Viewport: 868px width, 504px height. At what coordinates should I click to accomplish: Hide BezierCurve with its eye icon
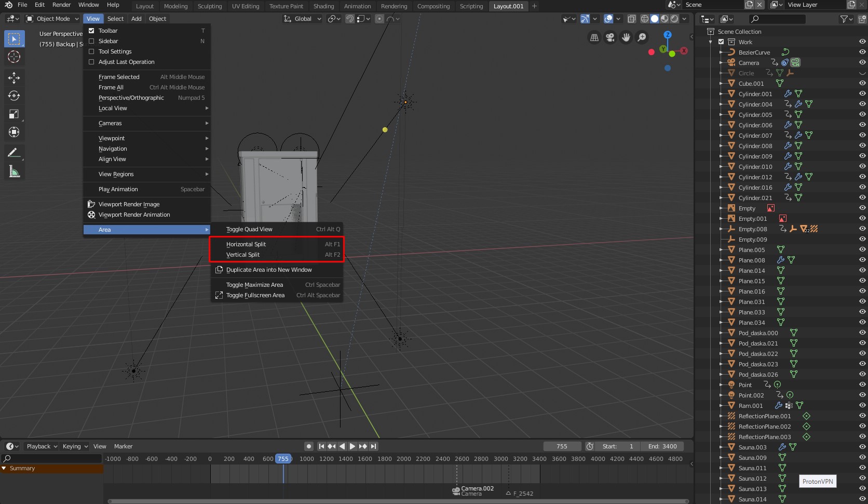[x=862, y=52]
